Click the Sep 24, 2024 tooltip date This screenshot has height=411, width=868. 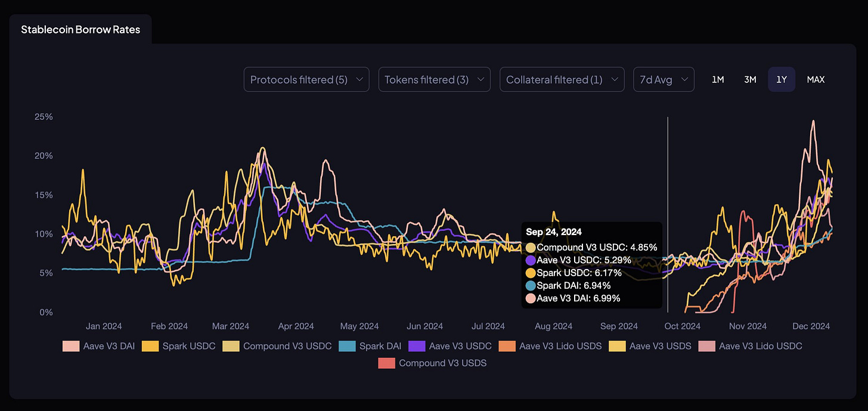(x=554, y=231)
